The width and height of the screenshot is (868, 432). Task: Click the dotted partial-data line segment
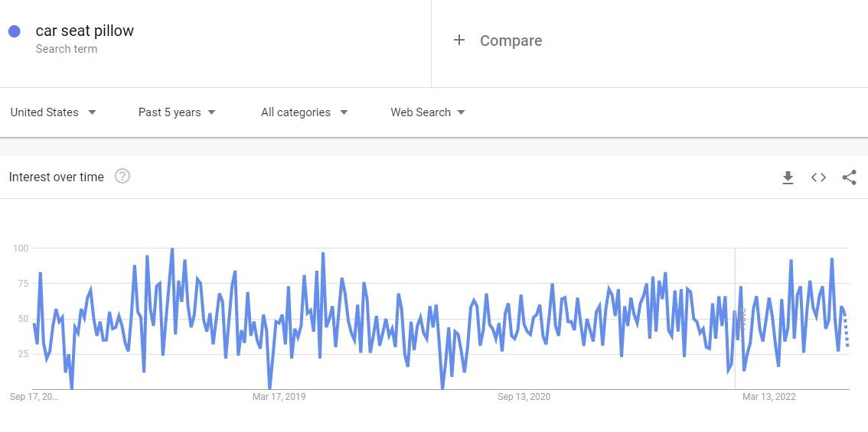click(x=846, y=330)
